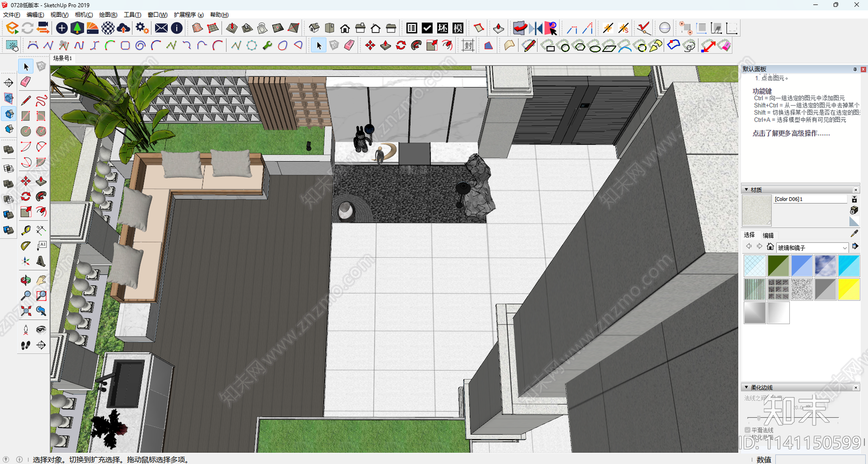Select the Move tool in left toolbar
The height and width of the screenshot is (464, 868).
pyautogui.click(x=25, y=181)
